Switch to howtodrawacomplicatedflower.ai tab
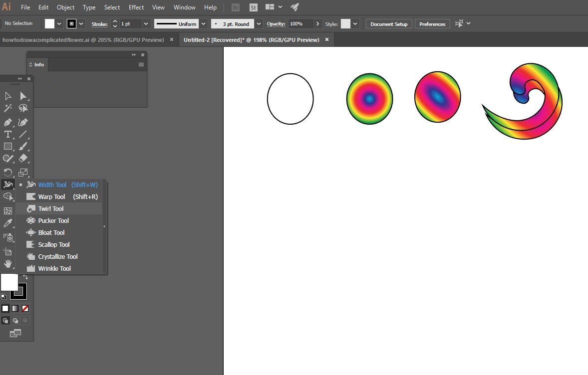The height and width of the screenshot is (375, 588). [83, 40]
